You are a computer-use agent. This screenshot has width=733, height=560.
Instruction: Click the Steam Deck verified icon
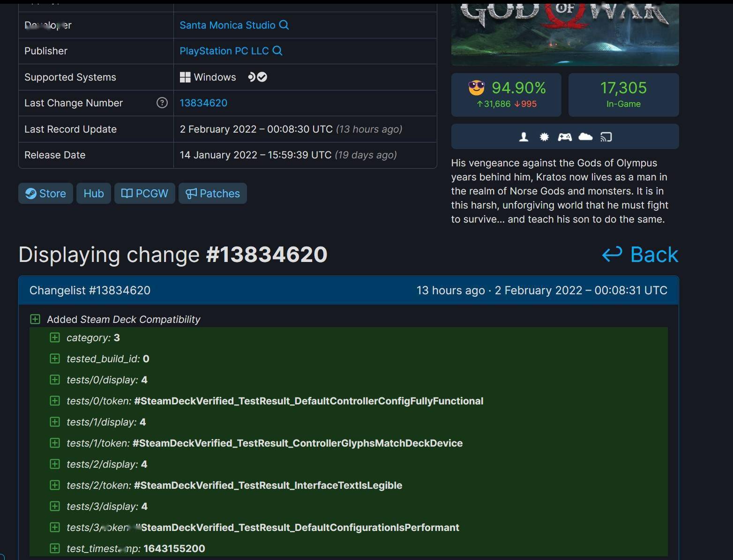click(x=257, y=77)
